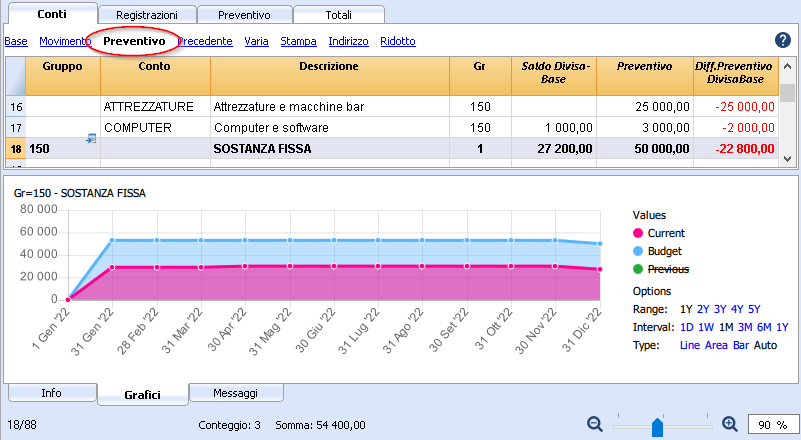The height and width of the screenshot is (440, 801).
Task: Click the Conto column header
Action: click(155, 76)
